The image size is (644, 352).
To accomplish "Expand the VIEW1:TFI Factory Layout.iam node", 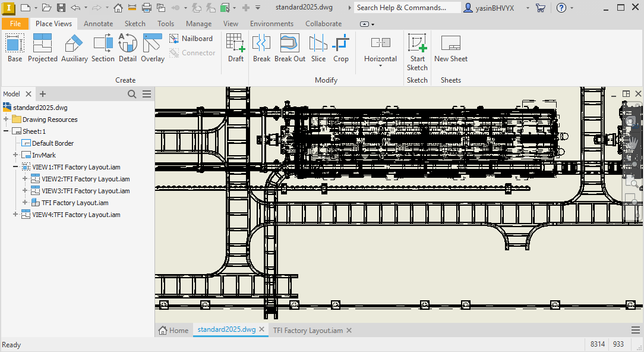I will 15,166.
